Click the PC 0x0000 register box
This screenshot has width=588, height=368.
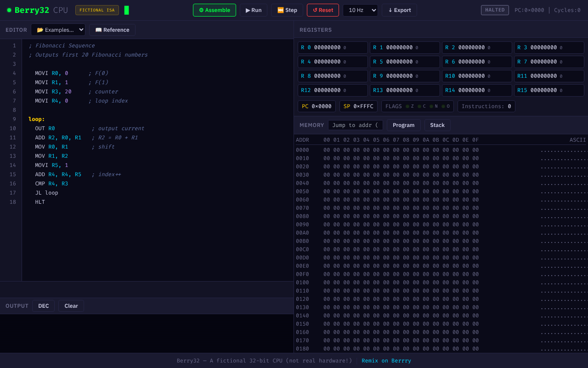317,106
